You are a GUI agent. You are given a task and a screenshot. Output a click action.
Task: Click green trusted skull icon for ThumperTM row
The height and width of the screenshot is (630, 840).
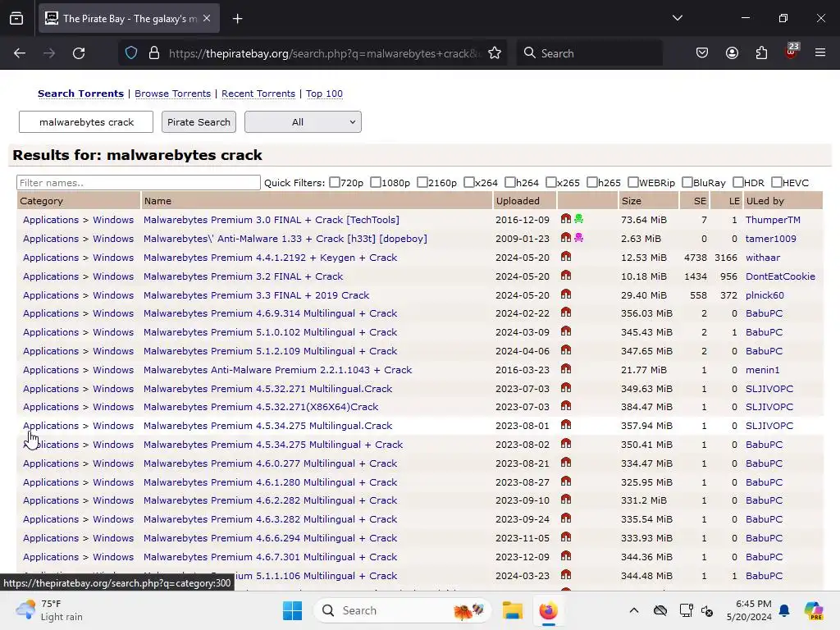[578, 218]
